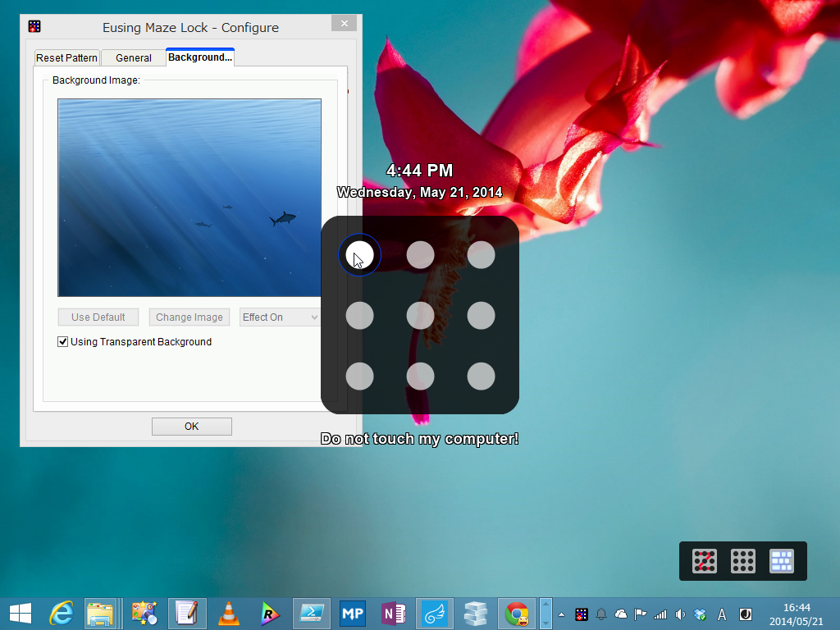The image size is (840, 630).
Task: Open Action Center flag tray icon
Action: pos(640,614)
